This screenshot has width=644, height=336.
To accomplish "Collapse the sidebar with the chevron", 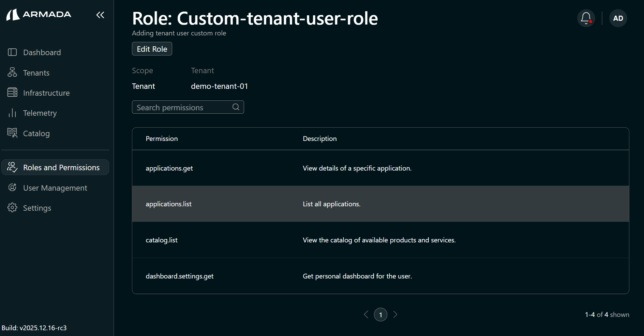I will (x=100, y=15).
